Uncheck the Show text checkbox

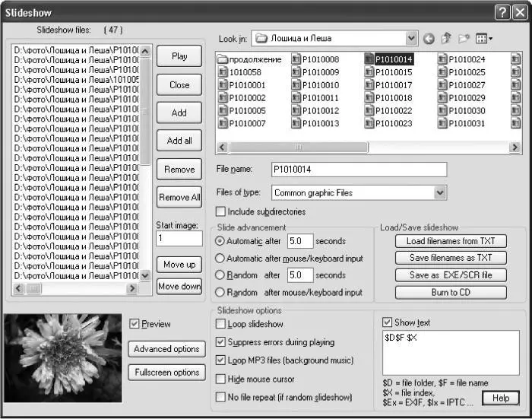(387, 322)
